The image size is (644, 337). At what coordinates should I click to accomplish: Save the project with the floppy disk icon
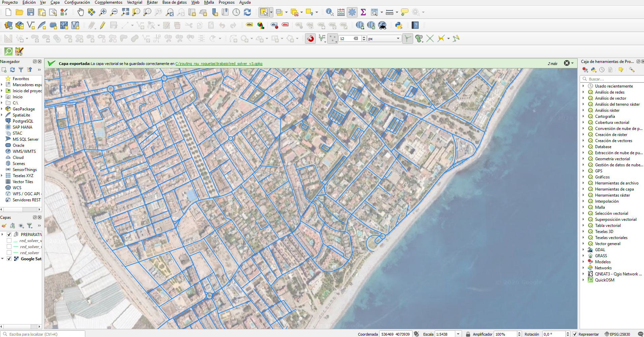click(x=31, y=12)
